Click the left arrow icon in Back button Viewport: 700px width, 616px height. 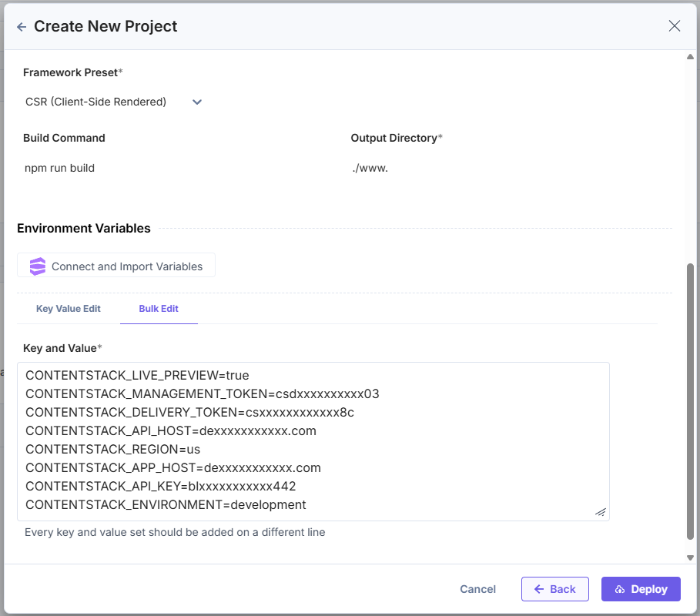pos(539,589)
